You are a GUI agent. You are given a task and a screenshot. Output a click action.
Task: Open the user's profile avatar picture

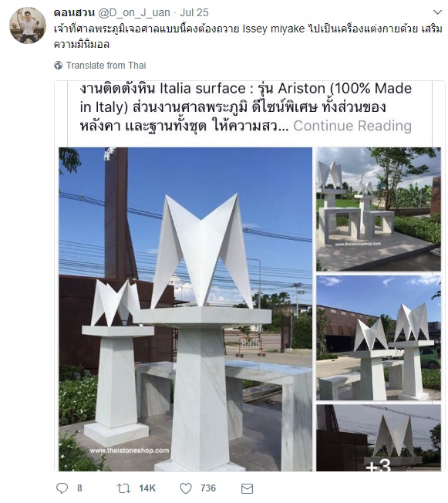(x=28, y=25)
